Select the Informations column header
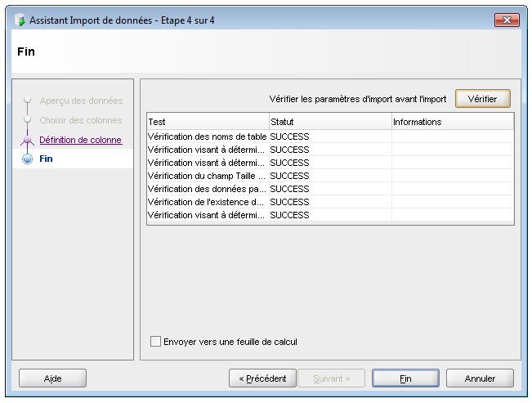This screenshot has height=403, width=532. click(452, 122)
